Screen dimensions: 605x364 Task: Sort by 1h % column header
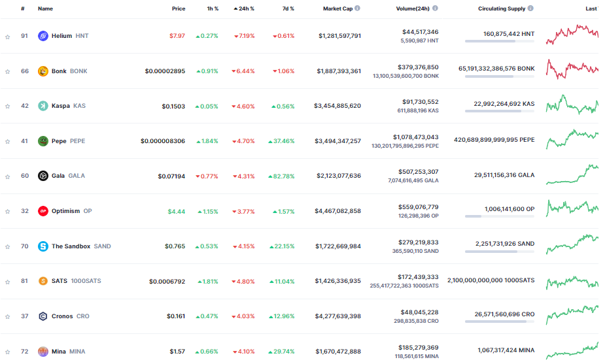[213, 8]
